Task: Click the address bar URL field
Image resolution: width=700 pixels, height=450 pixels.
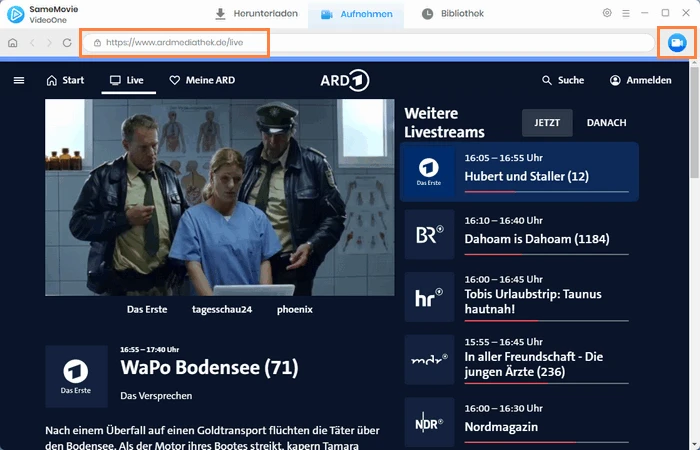Action: pyautogui.click(x=368, y=43)
